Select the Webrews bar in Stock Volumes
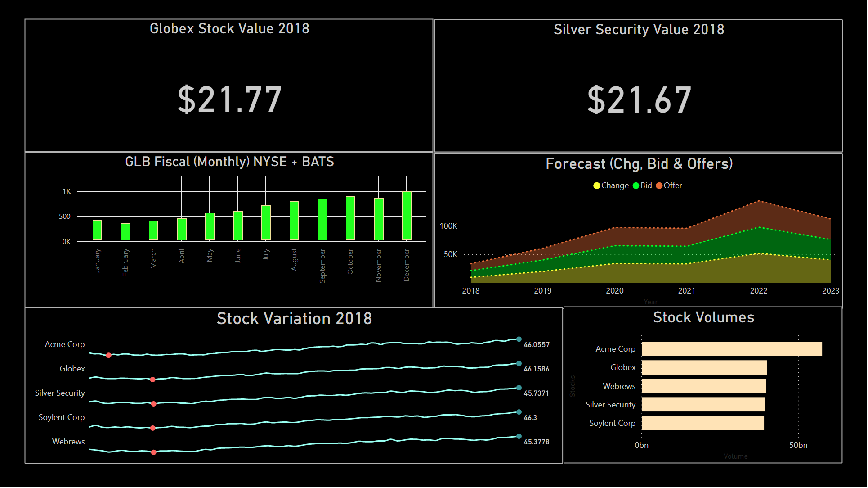 (x=704, y=386)
